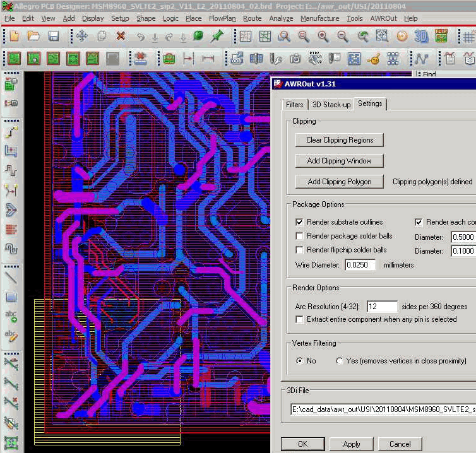476x453 pixels.
Task: Select the Move tool with four arrows
Action: pyautogui.click(x=81, y=36)
